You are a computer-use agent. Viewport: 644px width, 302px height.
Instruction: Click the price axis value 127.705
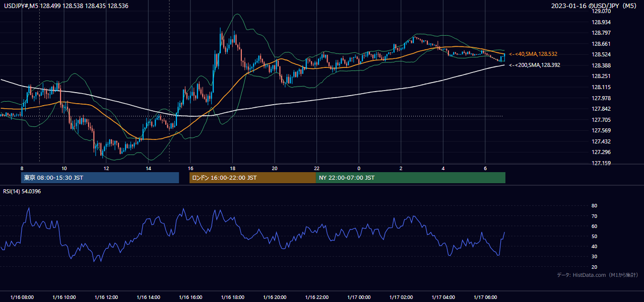[x=601, y=120]
